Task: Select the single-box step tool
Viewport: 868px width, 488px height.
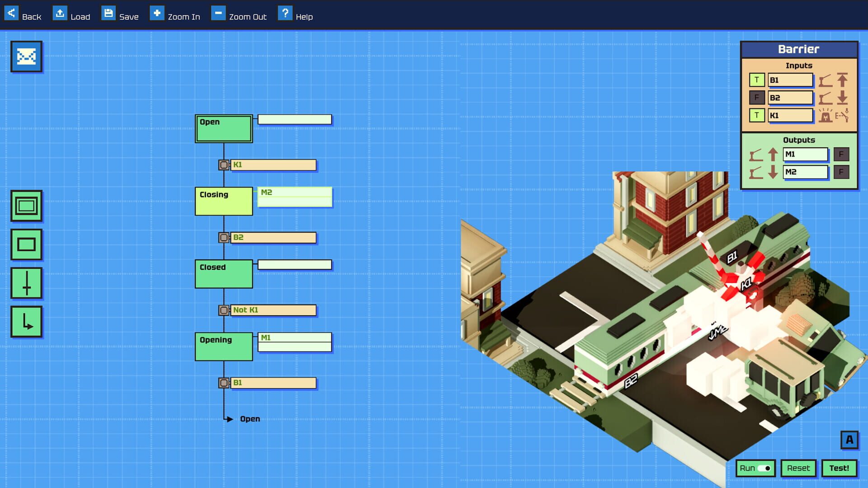Action: coord(26,244)
